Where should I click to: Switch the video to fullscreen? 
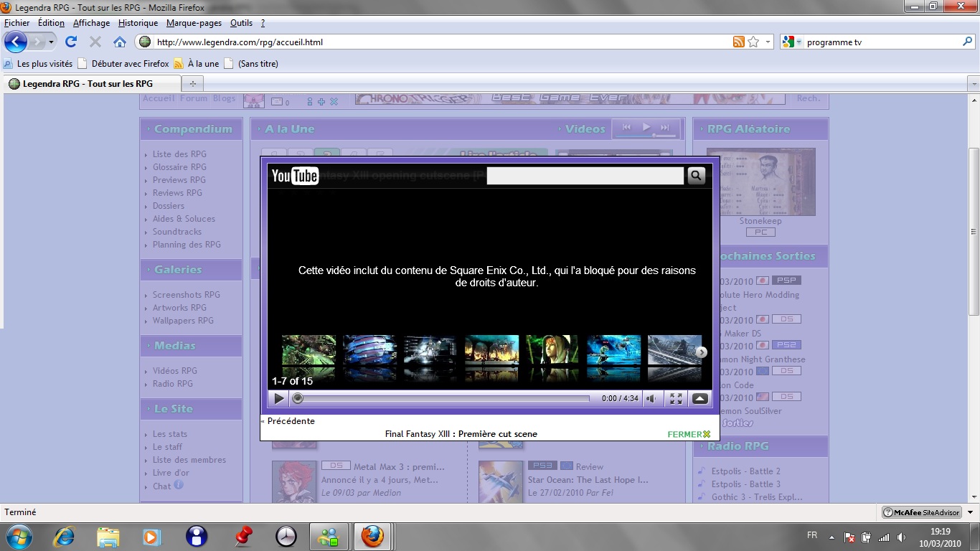pos(676,398)
